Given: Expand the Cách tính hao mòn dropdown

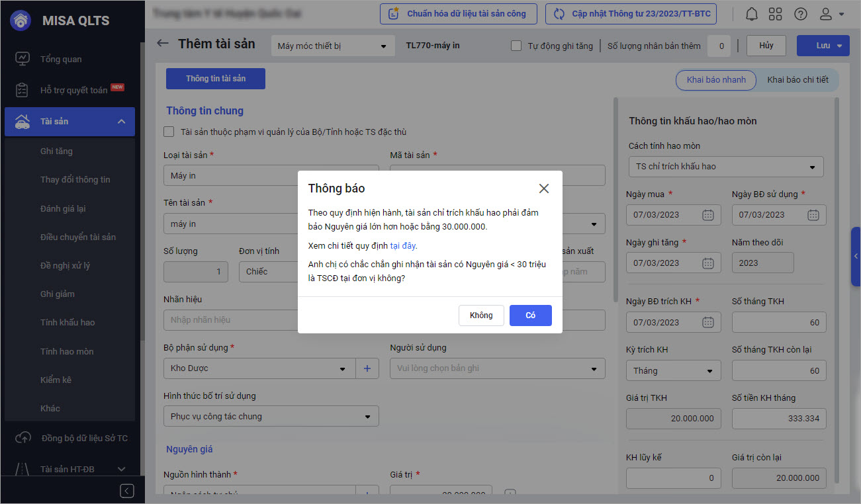Looking at the screenshot, I should coord(725,167).
